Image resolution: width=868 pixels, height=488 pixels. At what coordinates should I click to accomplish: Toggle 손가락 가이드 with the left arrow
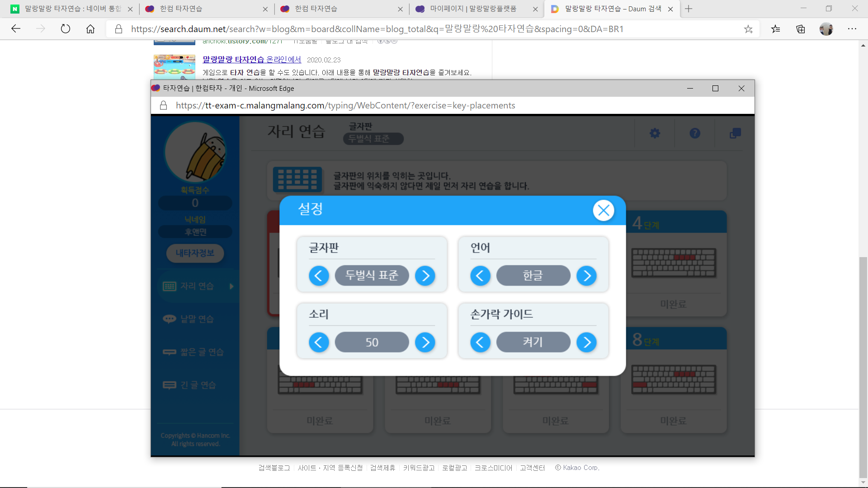[480, 343]
